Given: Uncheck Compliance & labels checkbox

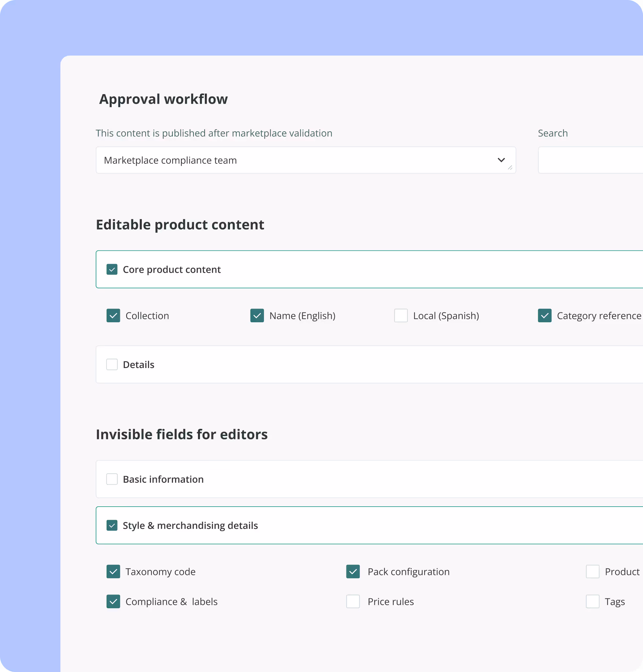Looking at the screenshot, I should (x=113, y=601).
